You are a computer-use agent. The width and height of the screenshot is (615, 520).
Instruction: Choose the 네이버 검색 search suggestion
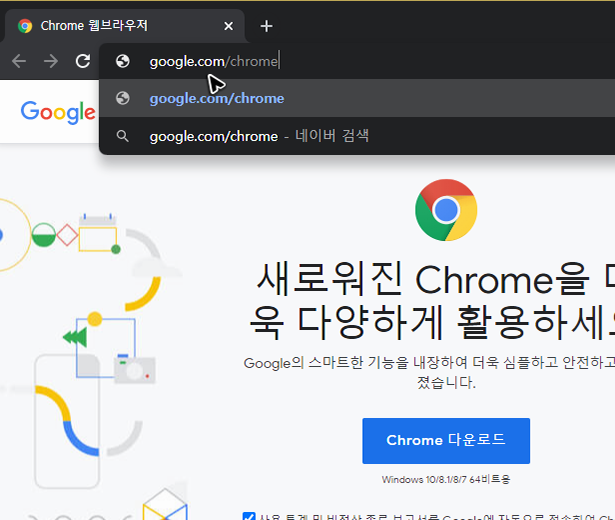click(357, 136)
